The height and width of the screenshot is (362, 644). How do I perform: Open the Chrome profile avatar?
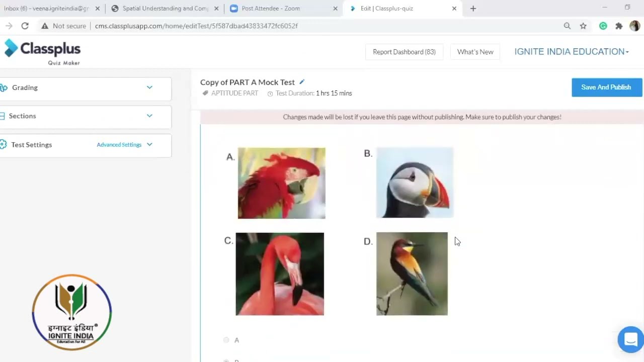point(634,26)
